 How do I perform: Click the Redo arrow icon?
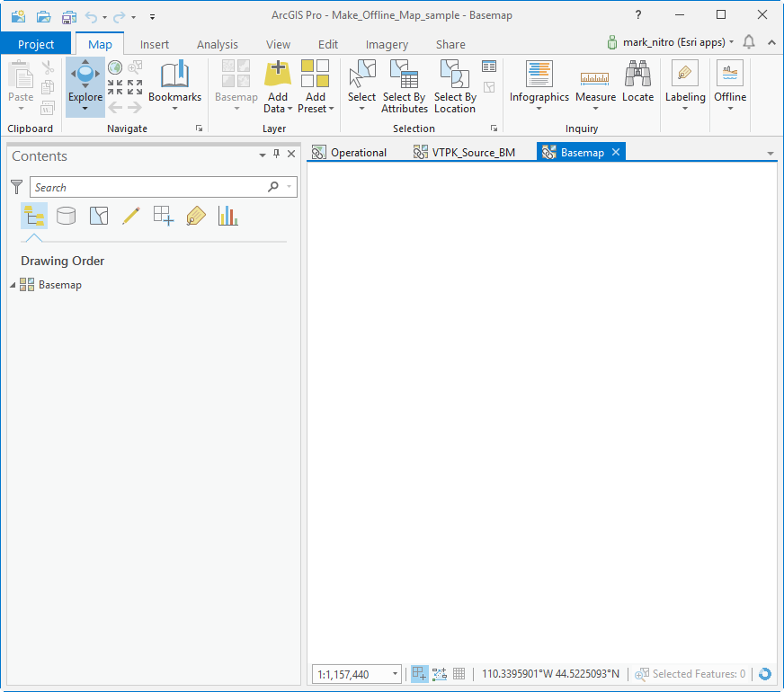(119, 17)
